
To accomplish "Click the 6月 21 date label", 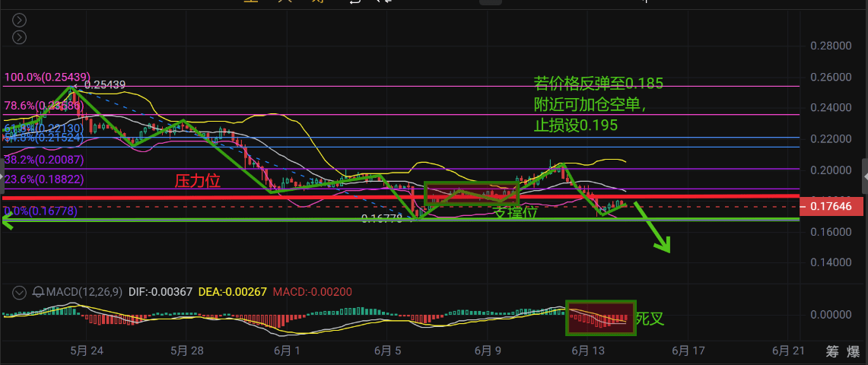I will (x=787, y=351).
